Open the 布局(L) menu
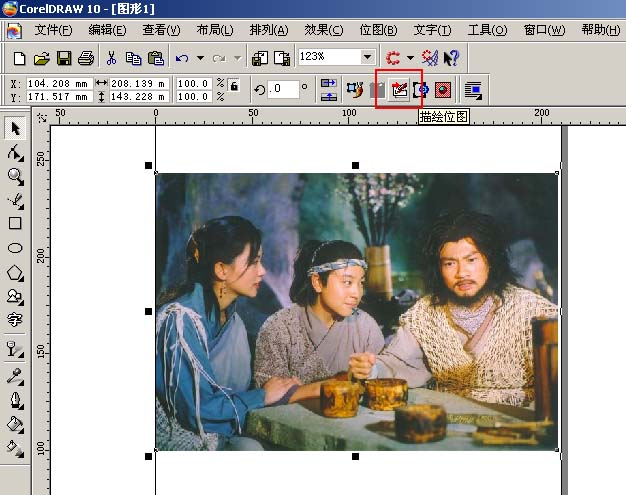This screenshot has height=495, width=626. tap(215, 30)
